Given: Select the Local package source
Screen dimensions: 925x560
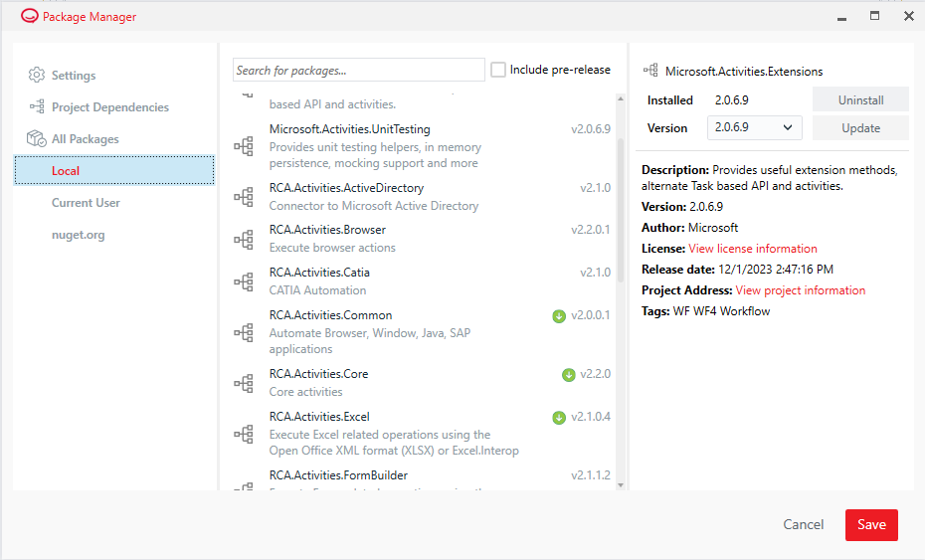Looking at the screenshot, I should [x=114, y=170].
